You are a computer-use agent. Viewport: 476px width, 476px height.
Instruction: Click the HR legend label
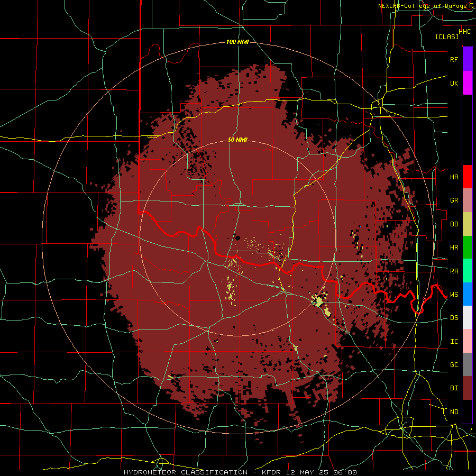[454, 248]
